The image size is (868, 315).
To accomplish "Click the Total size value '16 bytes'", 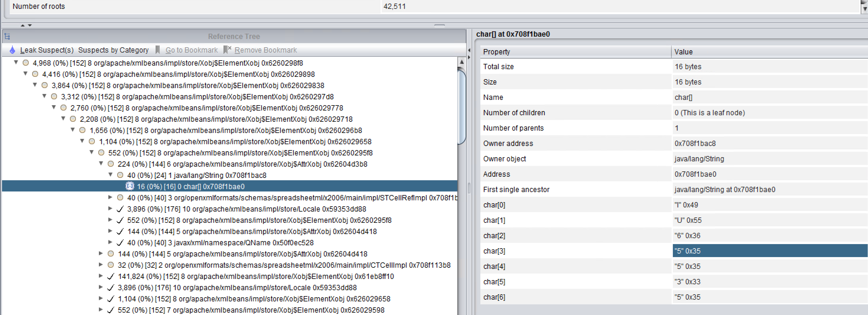I will pos(688,66).
